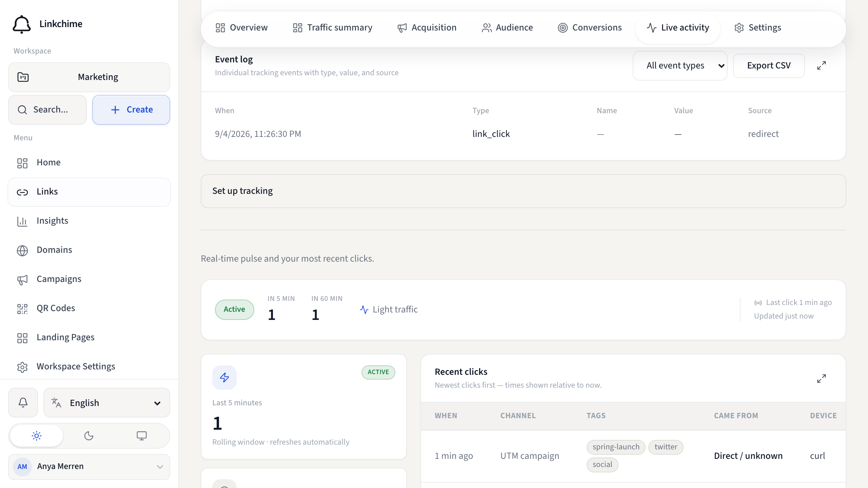Open Links in the sidebar

(x=89, y=192)
